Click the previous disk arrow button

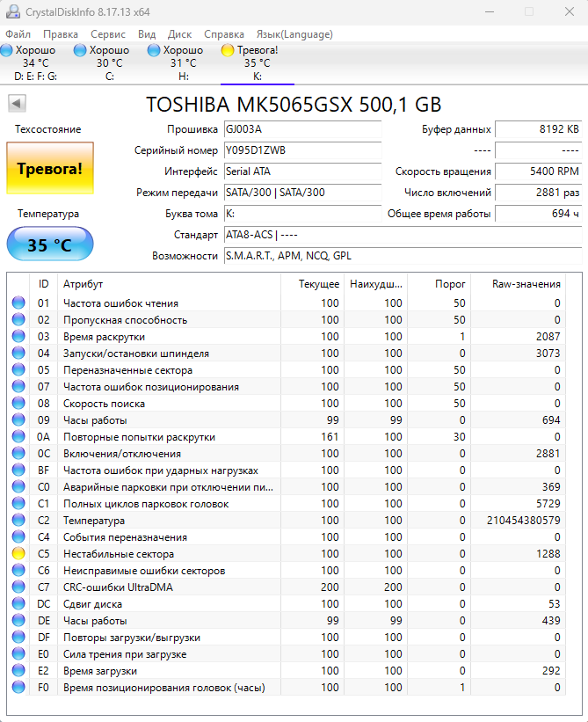pyautogui.click(x=17, y=104)
